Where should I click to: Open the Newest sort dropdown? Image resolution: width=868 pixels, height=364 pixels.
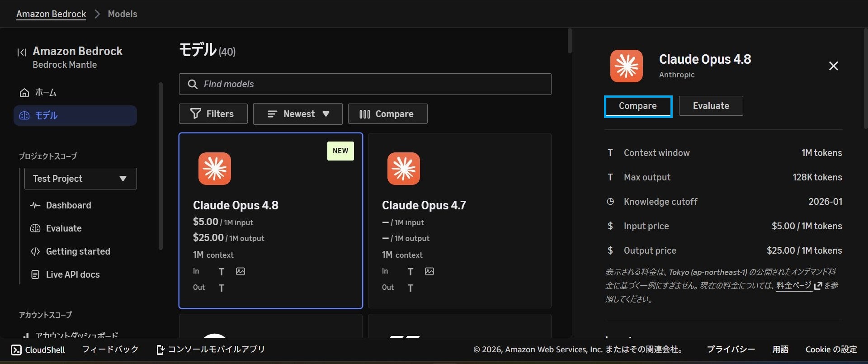tap(298, 114)
